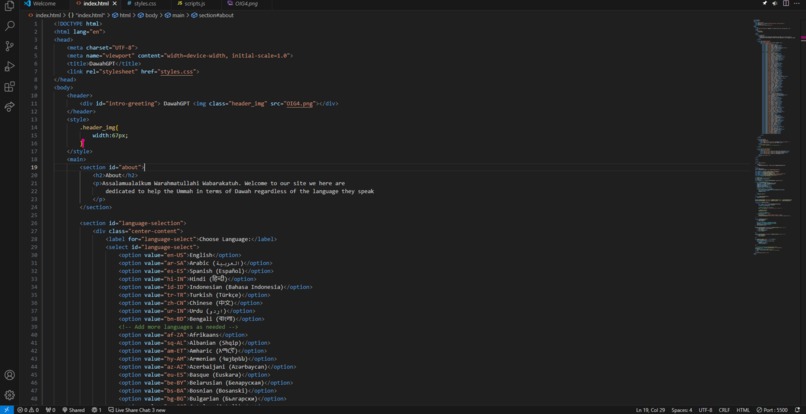Close the index.html tab
The image size is (806, 414).
[115, 4]
